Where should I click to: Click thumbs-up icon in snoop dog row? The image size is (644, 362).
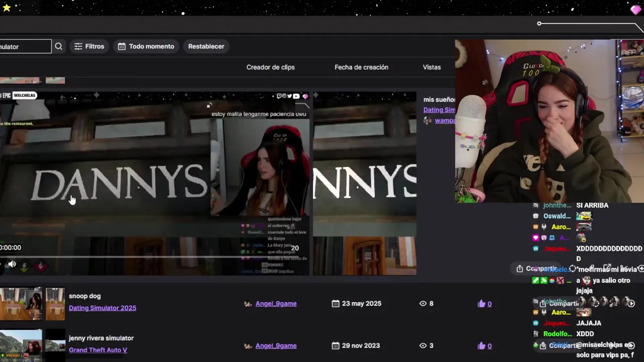[481, 304]
